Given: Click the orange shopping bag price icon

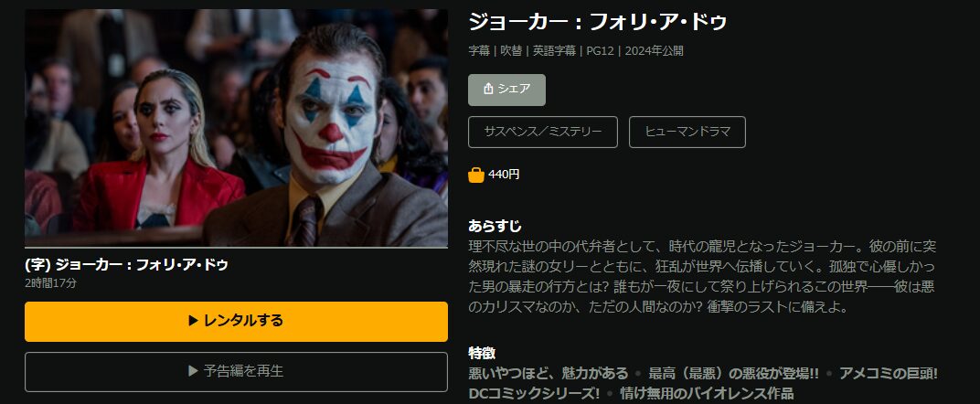Looking at the screenshot, I should (x=476, y=175).
